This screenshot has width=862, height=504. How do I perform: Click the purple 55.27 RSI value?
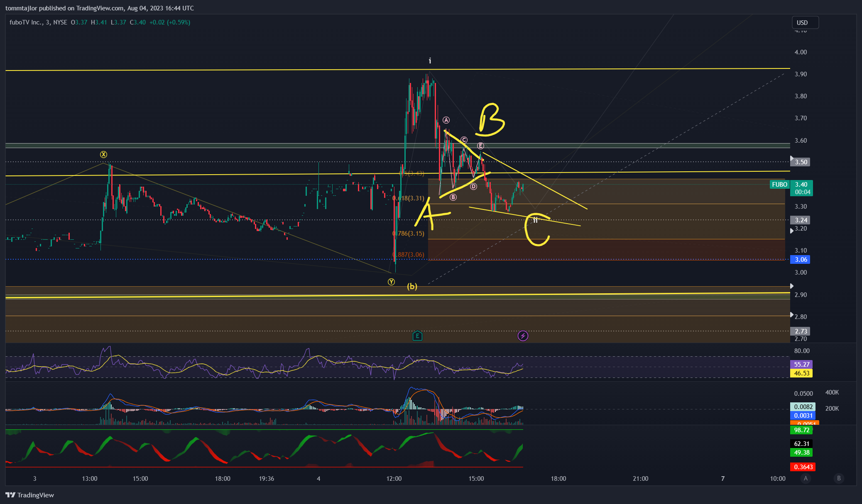click(801, 364)
